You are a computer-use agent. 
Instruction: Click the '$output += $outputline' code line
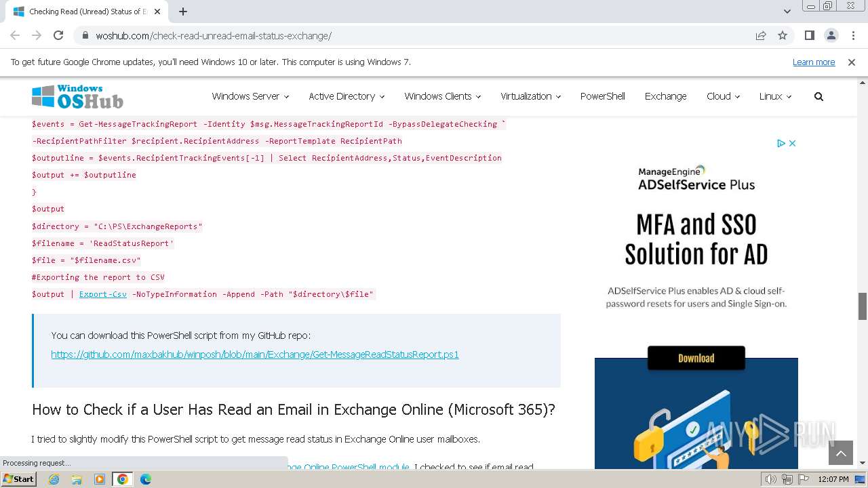(x=84, y=175)
